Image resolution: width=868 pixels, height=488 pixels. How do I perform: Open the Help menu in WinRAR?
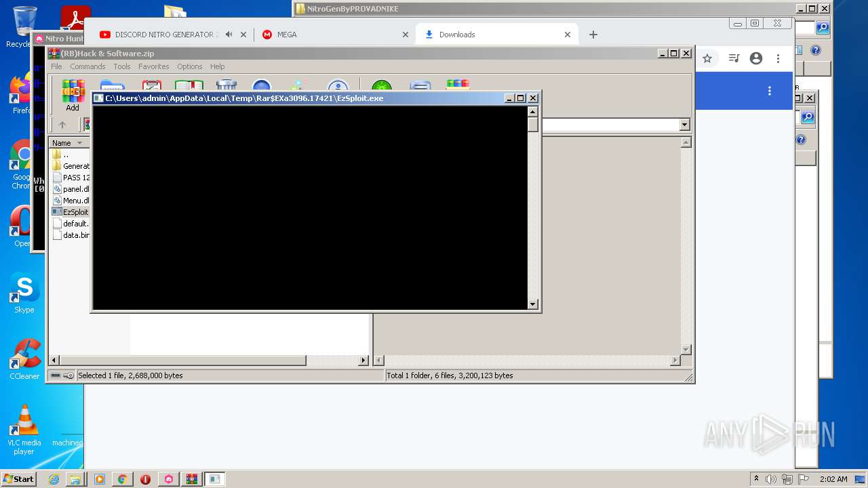(217, 66)
